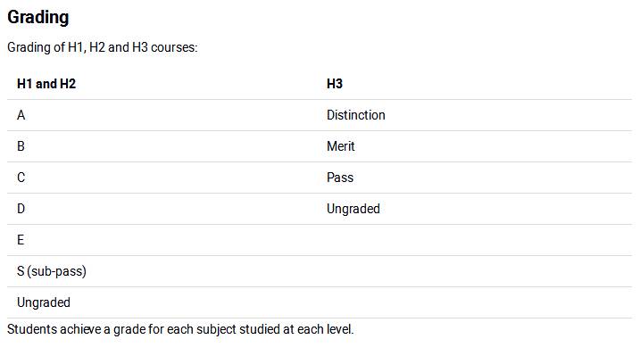Select the "Merit" cell
Viewport: 640px width, 364px height.
coord(341,146)
